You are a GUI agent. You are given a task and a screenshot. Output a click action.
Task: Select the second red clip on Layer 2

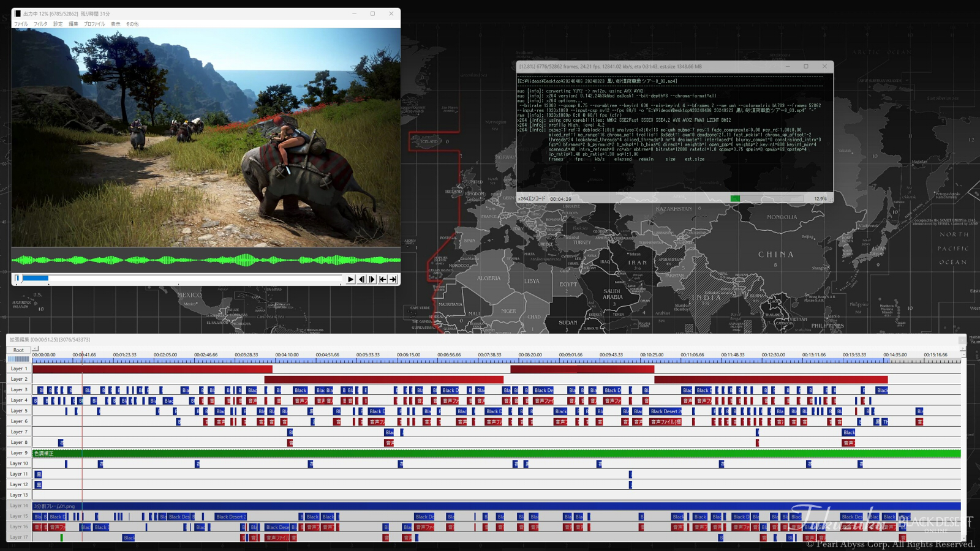[771, 380]
